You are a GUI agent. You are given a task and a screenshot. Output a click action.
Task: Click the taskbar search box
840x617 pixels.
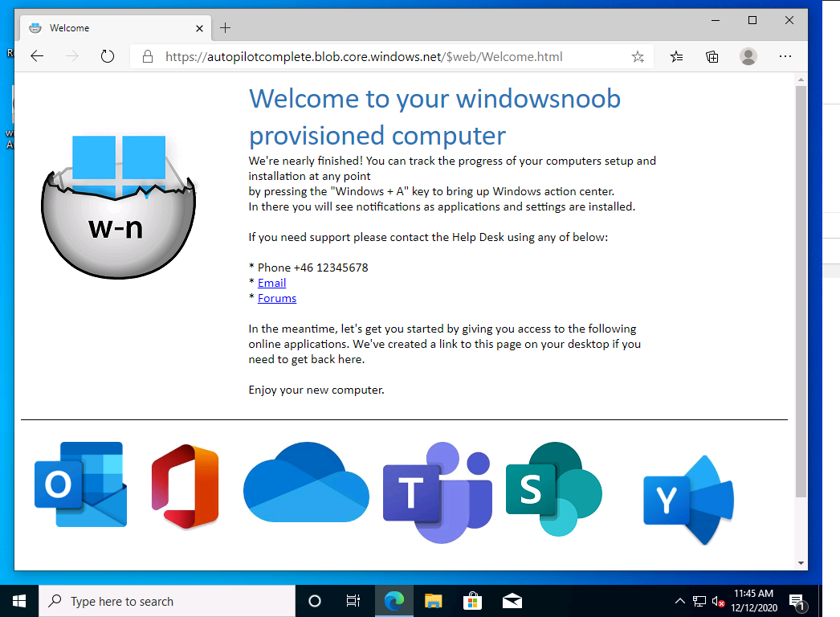[167, 602]
